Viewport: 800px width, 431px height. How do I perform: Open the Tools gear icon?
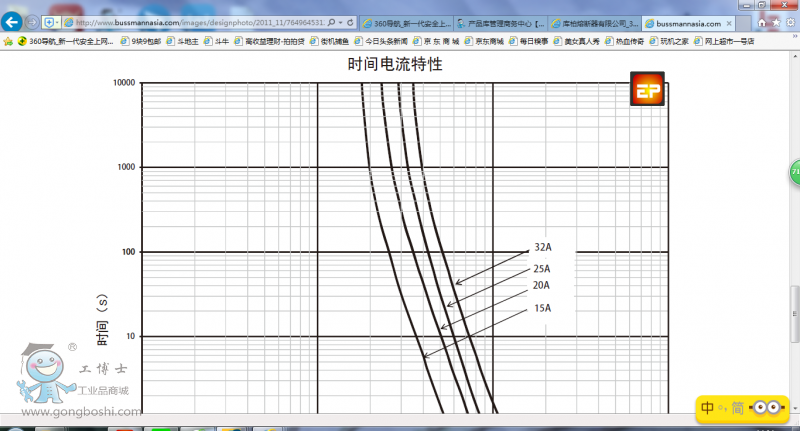(x=791, y=21)
